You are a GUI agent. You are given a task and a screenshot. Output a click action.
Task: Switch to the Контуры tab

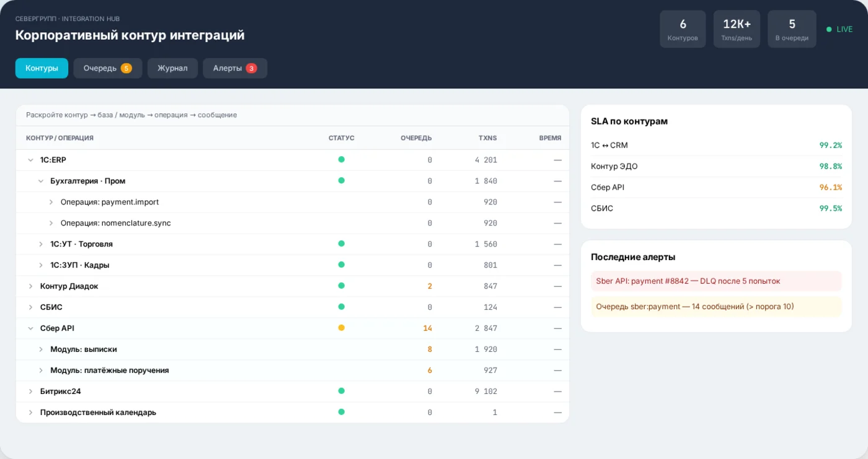tap(42, 68)
